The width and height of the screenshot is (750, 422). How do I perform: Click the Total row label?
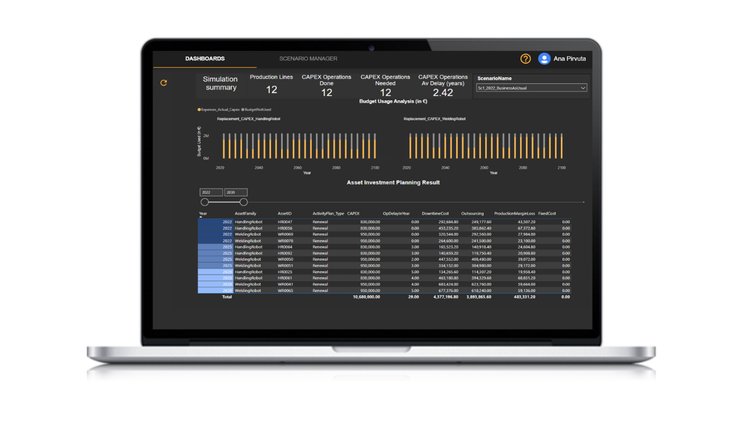[x=227, y=297]
